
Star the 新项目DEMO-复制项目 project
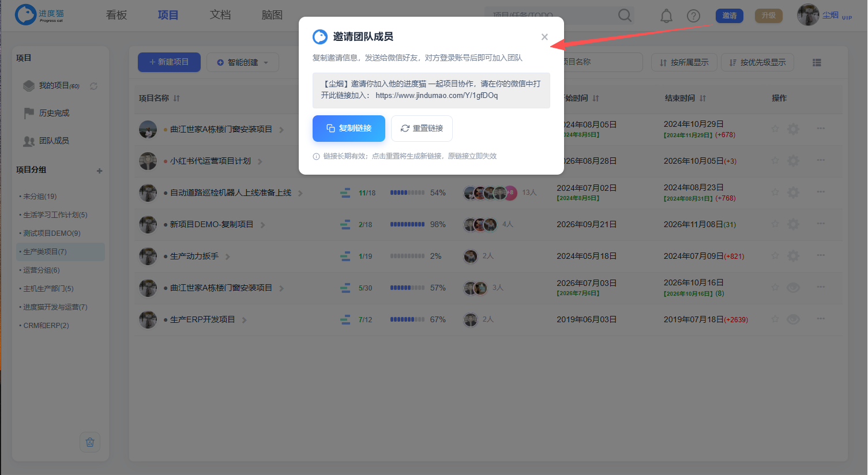click(775, 224)
